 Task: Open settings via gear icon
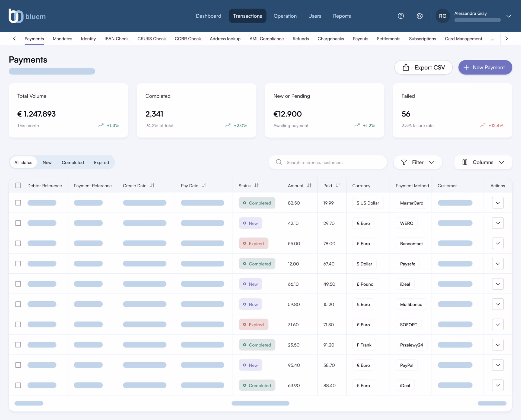click(420, 16)
